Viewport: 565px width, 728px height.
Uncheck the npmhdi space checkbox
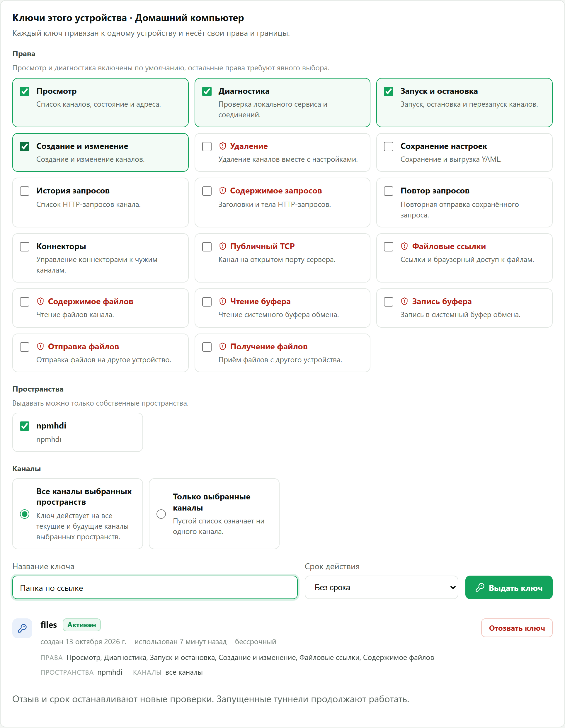pos(25,426)
